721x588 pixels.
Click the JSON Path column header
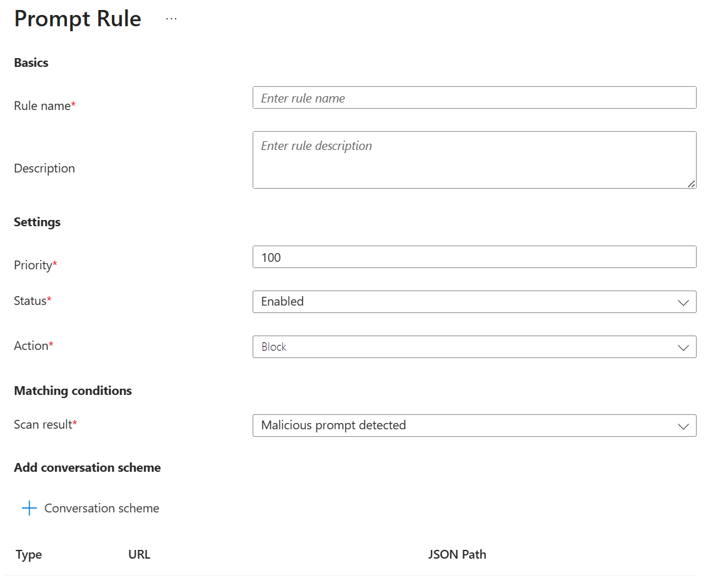(x=457, y=554)
